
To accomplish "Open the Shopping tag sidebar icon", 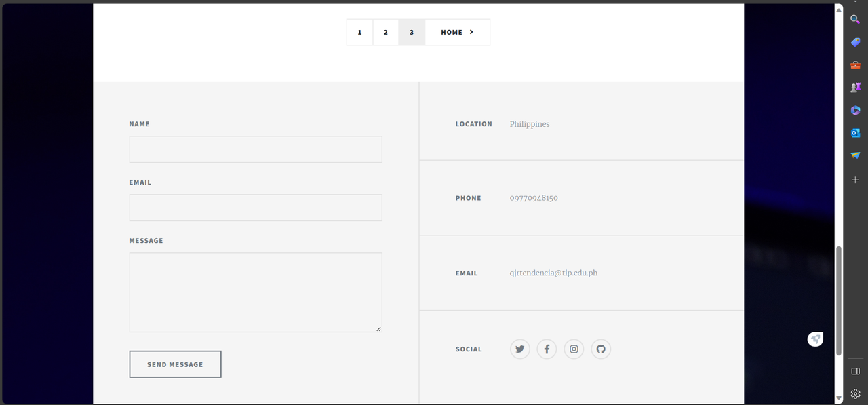I will coord(855,42).
